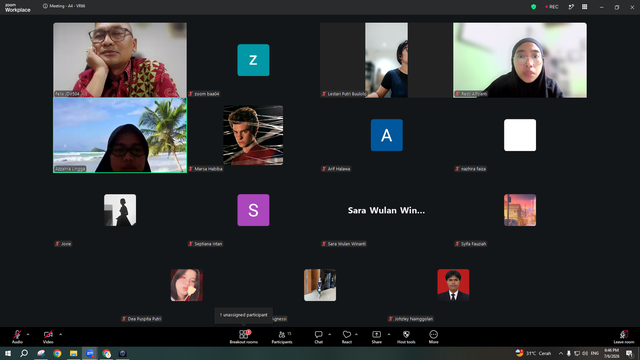Screen dimensions: 640x360
Task: Click 'Jovie' name label
Action: (x=66, y=244)
